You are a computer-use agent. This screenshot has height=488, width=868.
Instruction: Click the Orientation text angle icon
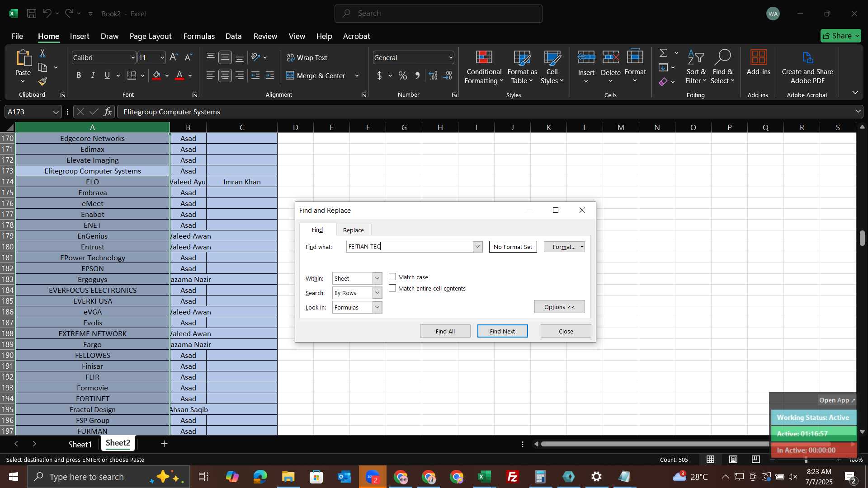click(255, 57)
